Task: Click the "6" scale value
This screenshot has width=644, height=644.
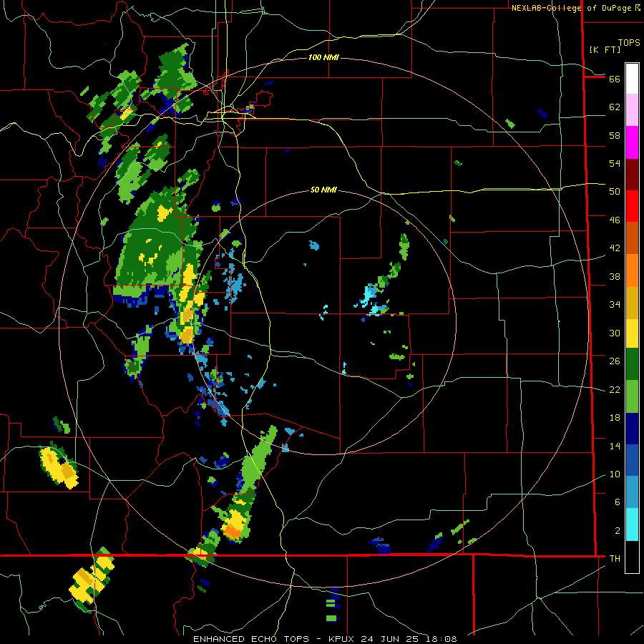Action: pyautogui.click(x=618, y=502)
